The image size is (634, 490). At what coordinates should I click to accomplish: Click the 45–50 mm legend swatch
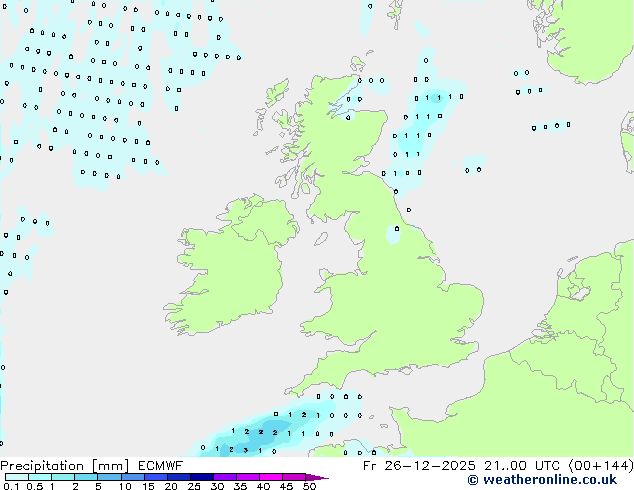[294, 477]
